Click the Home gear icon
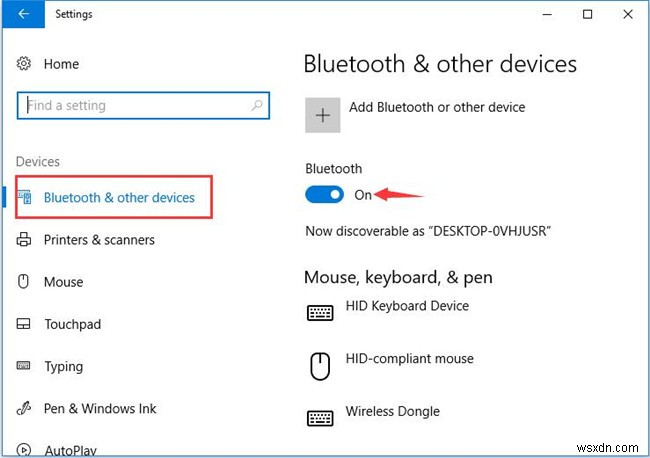650x458 pixels. point(24,64)
